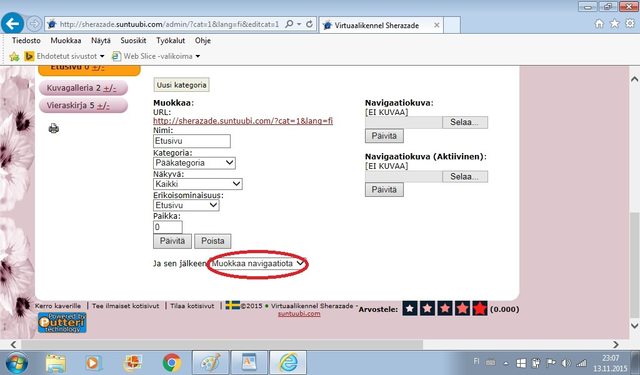Open Google Chrome from the taskbar
Screen dimensions: 640x375
click(x=172, y=362)
